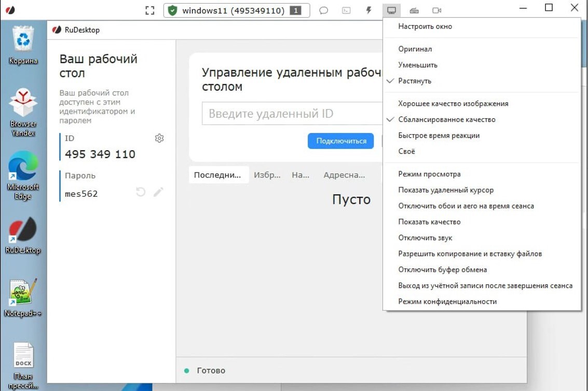
Task: Edit the password using the pencil icon
Action: click(159, 192)
